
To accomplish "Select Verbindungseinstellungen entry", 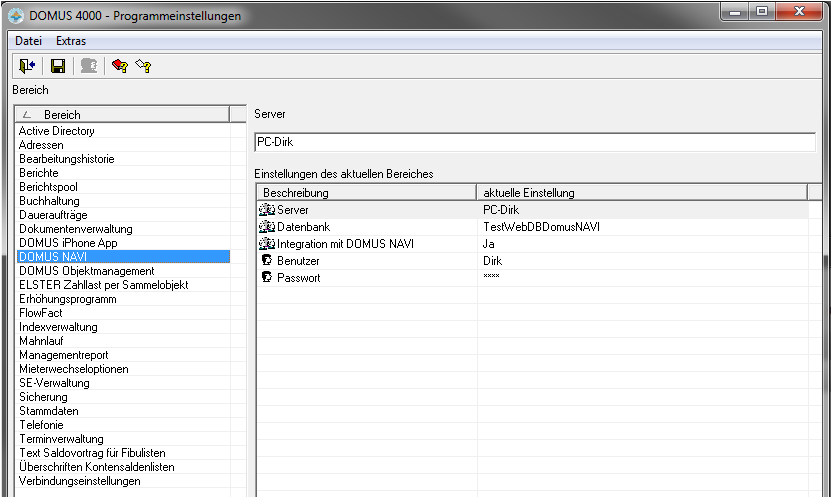I will click(124, 481).
